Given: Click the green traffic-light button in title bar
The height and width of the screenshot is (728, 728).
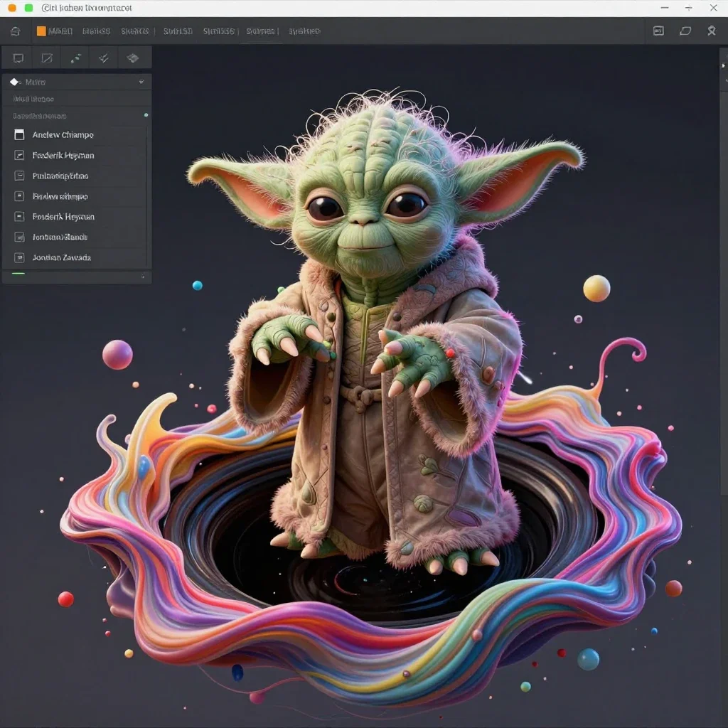Looking at the screenshot, I should 28,8.
